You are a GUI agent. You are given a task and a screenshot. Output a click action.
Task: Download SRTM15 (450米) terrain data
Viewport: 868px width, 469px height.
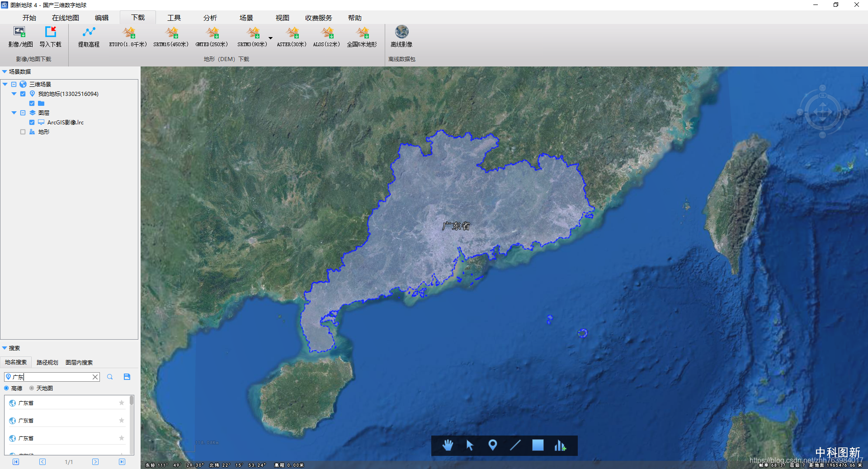point(170,37)
